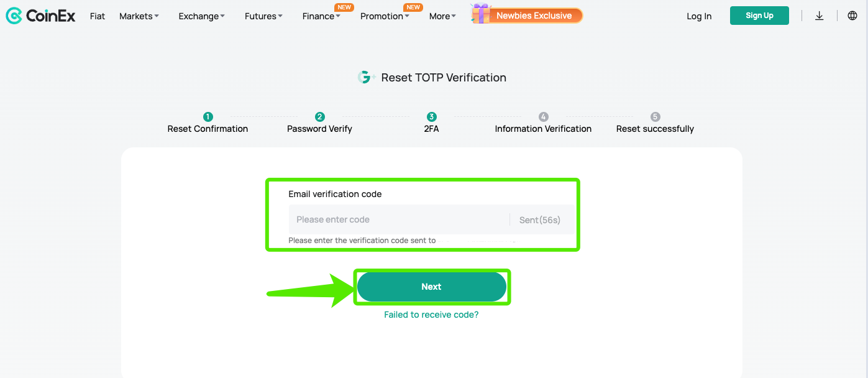Expand the Futures dropdown menu

click(264, 16)
